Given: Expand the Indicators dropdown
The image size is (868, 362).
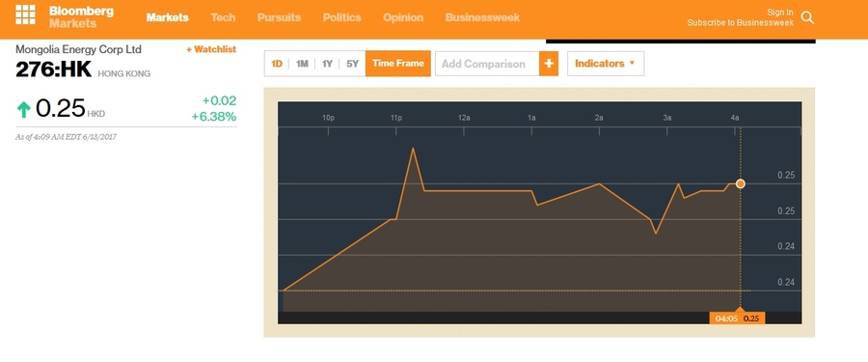Looking at the screenshot, I should tap(606, 64).
